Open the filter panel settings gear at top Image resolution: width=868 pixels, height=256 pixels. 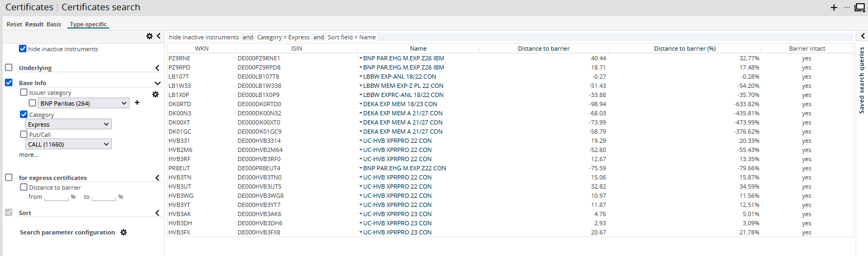(x=150, y=36)
